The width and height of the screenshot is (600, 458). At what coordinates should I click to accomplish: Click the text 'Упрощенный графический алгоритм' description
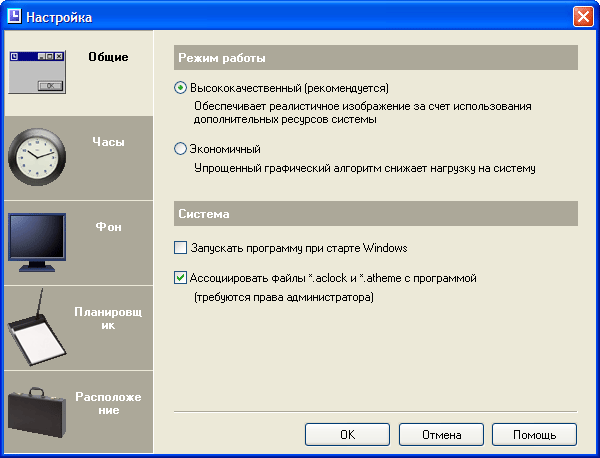click(365, 168)
